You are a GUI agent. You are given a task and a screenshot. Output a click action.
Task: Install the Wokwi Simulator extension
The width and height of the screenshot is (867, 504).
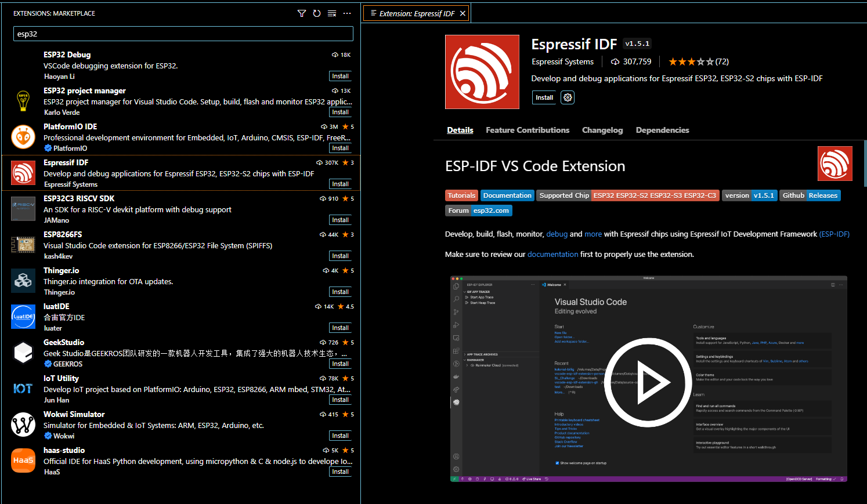coord(340,436)
